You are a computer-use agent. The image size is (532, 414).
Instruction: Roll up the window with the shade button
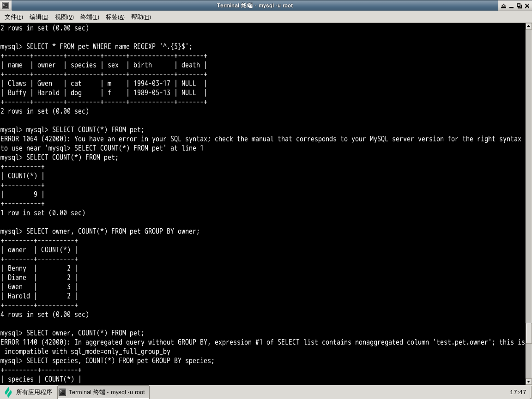coord(503,6)
